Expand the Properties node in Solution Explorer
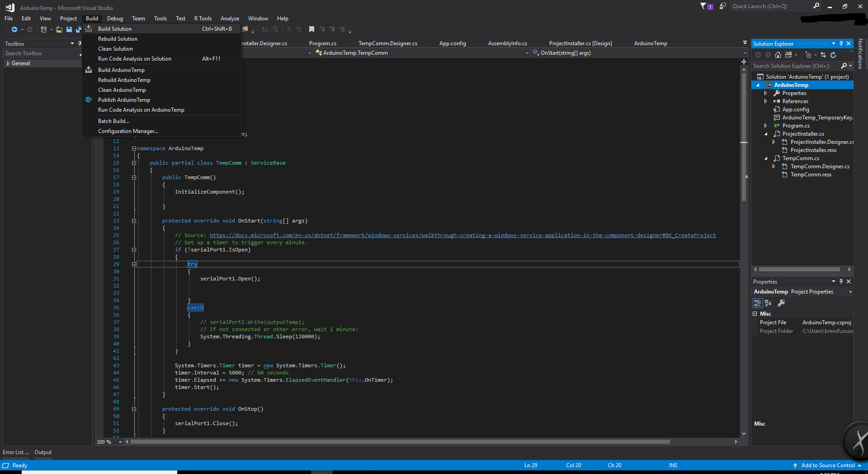This screenshot has width=868, height=474. click(x=765, y=93)
